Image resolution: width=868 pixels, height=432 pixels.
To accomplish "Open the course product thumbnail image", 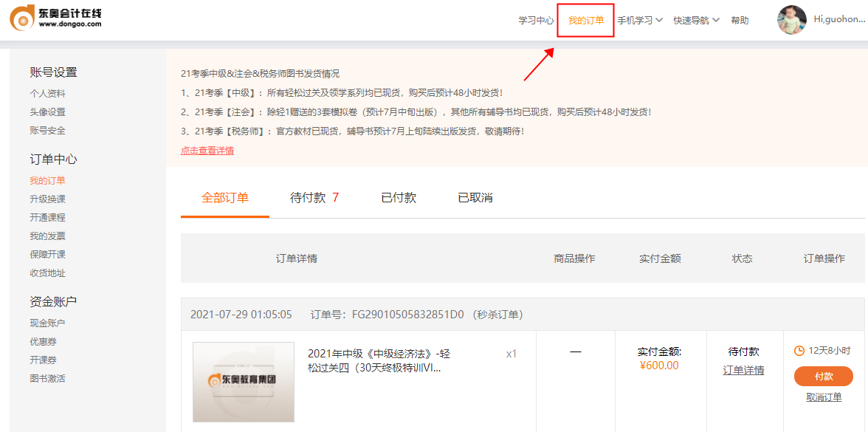I will point(243,382).
